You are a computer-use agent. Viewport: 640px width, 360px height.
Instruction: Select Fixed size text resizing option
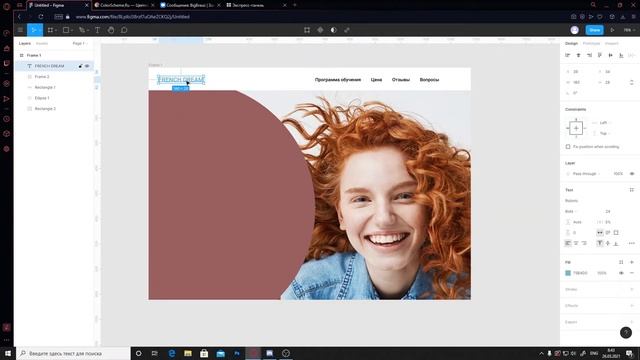[x=616, y=232]
